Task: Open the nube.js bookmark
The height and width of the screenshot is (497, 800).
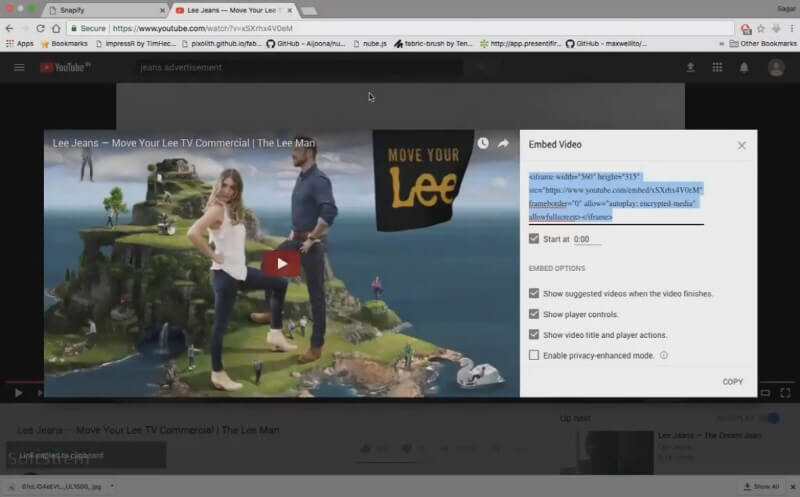Action: [370, 44]
